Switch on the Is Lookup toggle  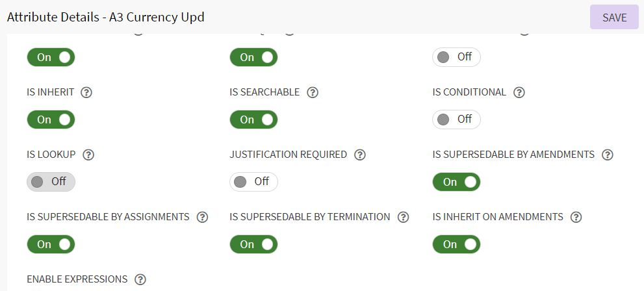pyautogui.click(x=51, y=182)
